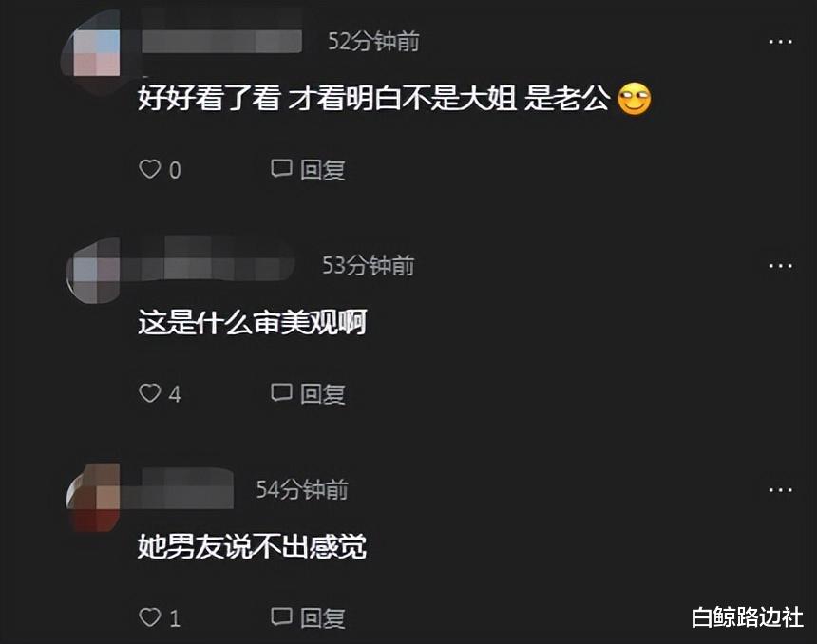This screenshot has height=644, width=817.
Task: Click the first commenter's blurred username
Action: 221,41
